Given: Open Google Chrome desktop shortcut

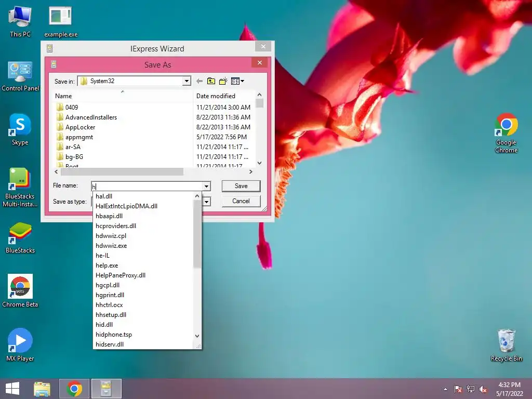Looking at the screenshot, I should click(506, 133).
